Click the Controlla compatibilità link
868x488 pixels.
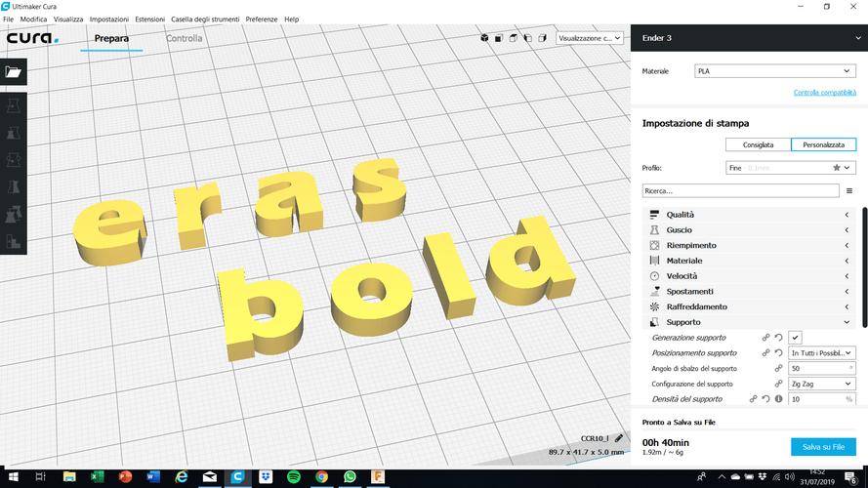pos(825,93)
